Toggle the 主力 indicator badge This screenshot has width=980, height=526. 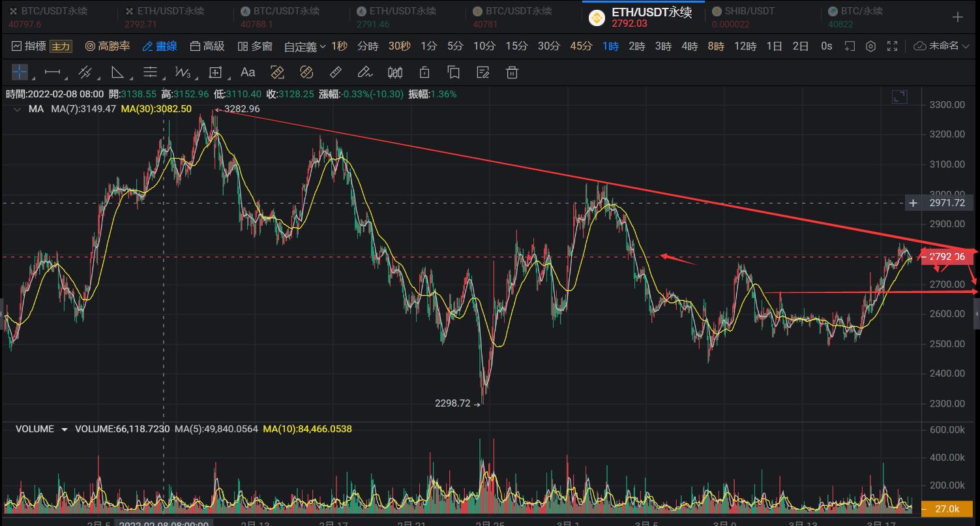tap(61, 46)
